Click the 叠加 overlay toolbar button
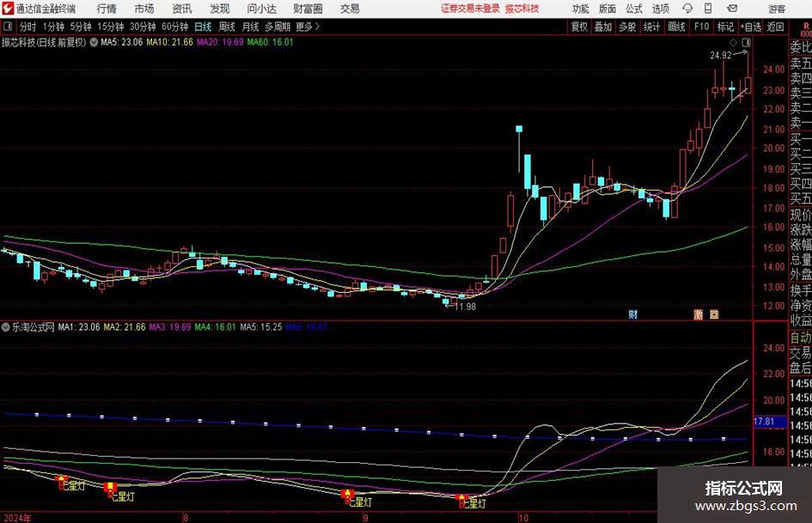Viewport: 812px width, 523px height. point(603,27)
